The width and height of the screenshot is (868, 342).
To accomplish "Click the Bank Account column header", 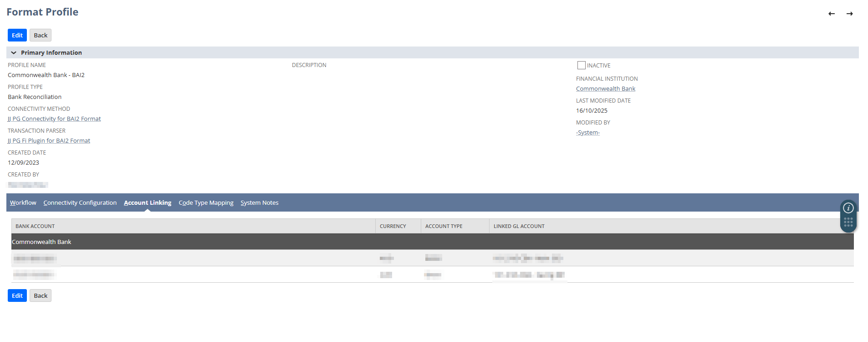I will point(194,226).
